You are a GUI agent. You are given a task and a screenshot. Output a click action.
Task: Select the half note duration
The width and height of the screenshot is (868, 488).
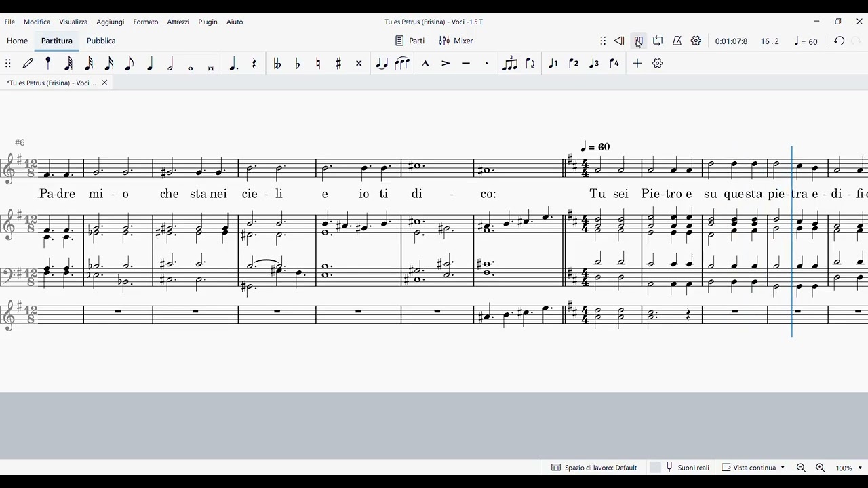170,63
